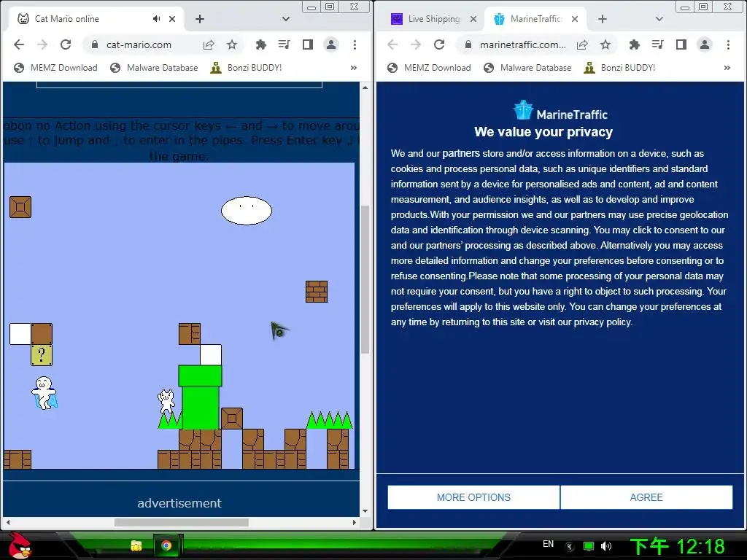Viewport: 747px width, 560px height.
Task: Close the MarineTraffic tab
Action: 575,19
